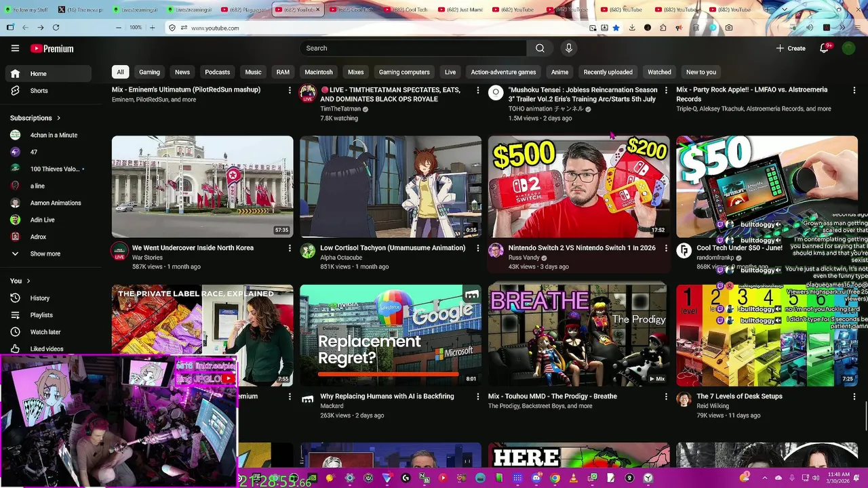Click the browser back arrow
This screenshot has height=488, width=868.
click(25, 28)
